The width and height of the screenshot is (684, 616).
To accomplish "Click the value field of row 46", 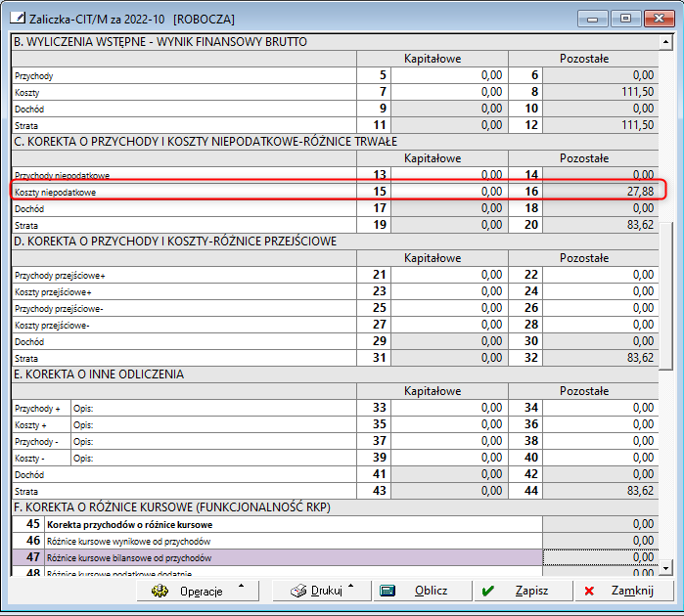I will tap(600, 541).
